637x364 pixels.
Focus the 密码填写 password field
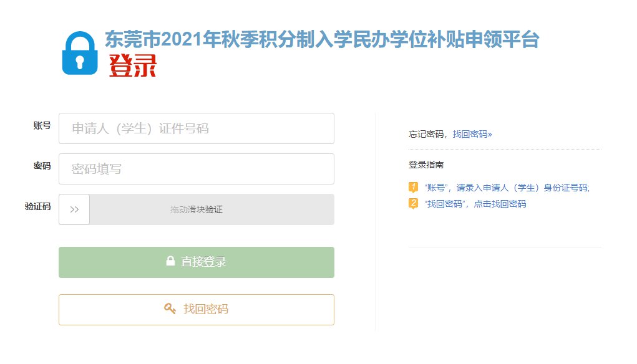click(x=196, y=169)
